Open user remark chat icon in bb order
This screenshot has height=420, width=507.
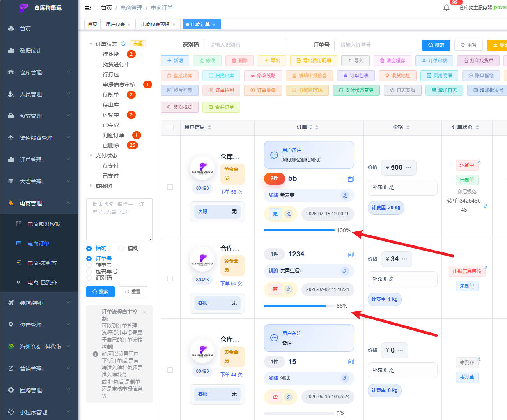coord(274,155)
